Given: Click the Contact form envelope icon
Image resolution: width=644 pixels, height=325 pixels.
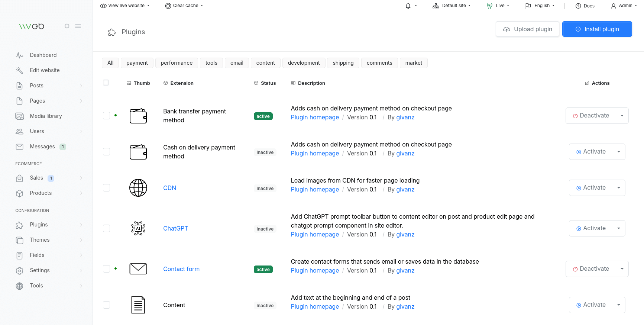Looking at the screenshot, I should coord(138,269).
